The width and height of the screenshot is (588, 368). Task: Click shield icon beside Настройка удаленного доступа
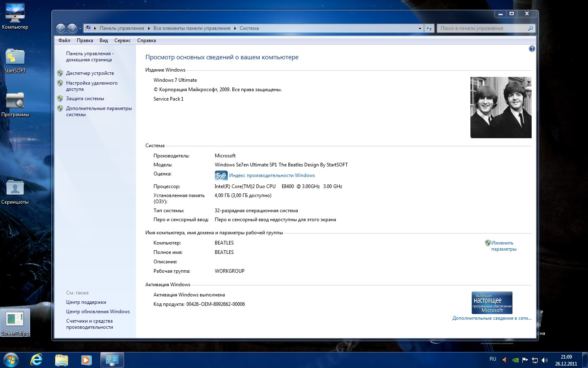coord(60,83)
